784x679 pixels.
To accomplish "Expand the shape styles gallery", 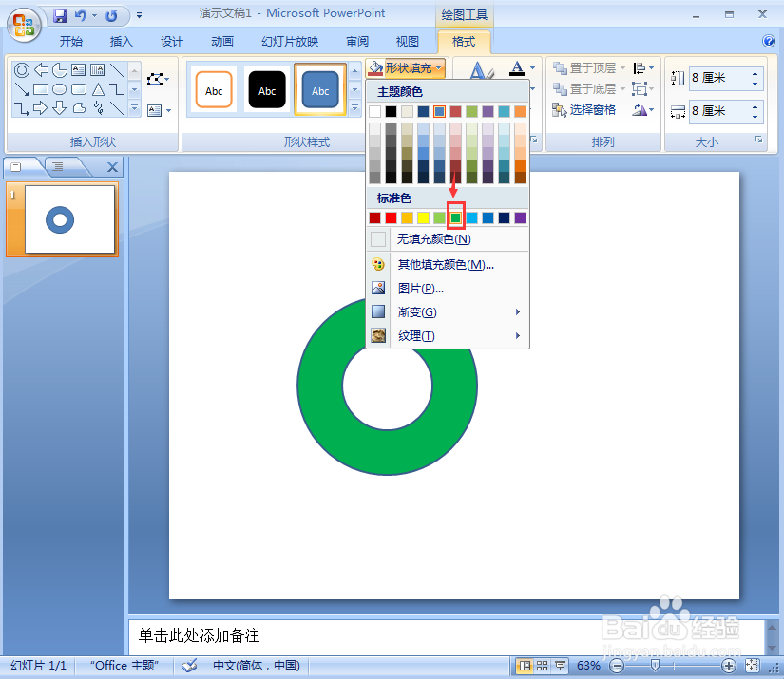I will pyautogui.click(x=355, y=108).
